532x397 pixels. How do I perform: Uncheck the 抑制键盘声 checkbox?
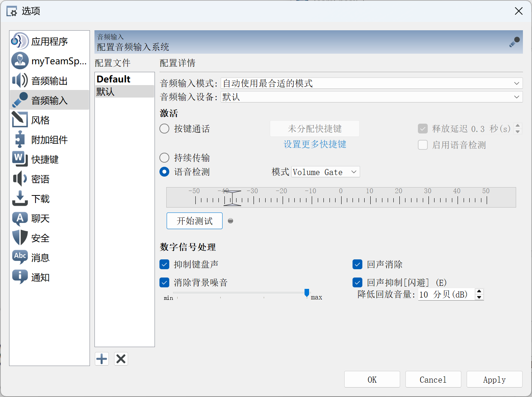pos(164,264)
